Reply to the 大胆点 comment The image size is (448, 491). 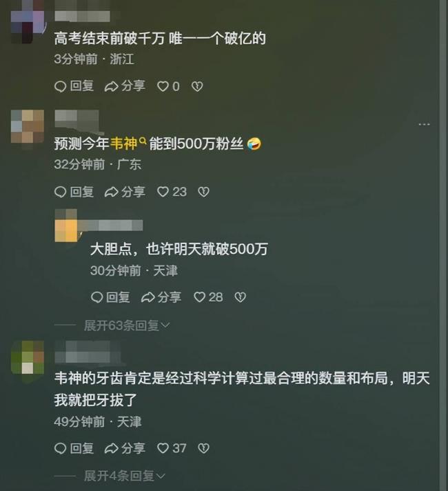click(110, 297)
